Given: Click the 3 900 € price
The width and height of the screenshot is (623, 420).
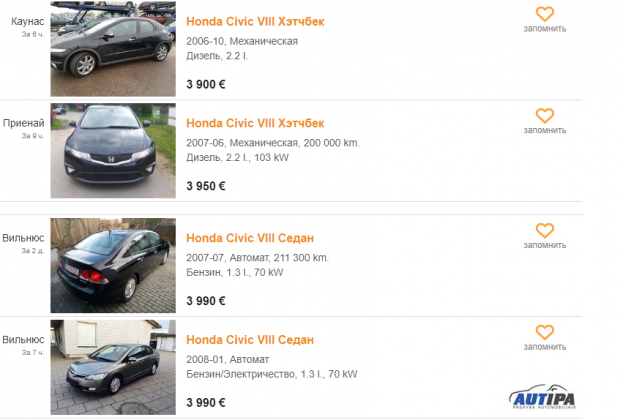Looking at the screenshot, I should pos(206,84).
